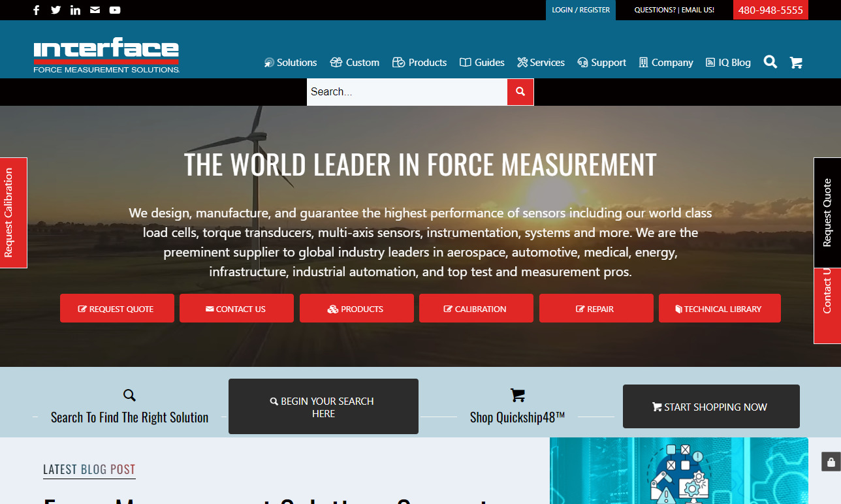Click the padlock icon at right edge
Image resolution: width=841 pixels, height=504 pixels.
tap(831, 462)
